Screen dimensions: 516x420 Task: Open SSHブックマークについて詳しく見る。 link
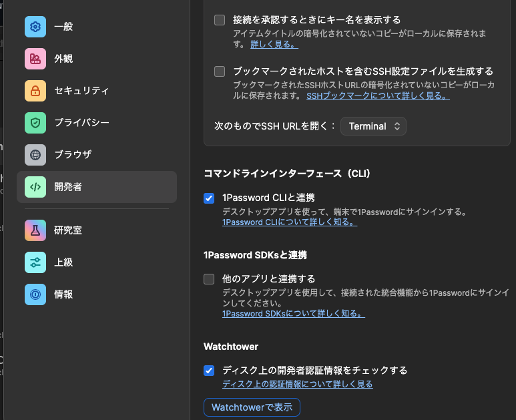pos(378,95)
